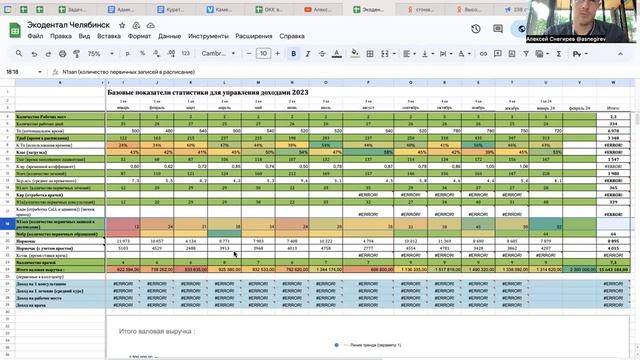
Task: Click the search magnifier in the toolbar
Action: click(19, 53)
